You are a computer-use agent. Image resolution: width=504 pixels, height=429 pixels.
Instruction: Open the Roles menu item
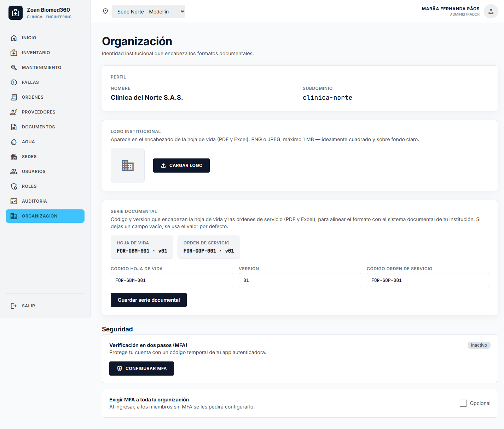point(45,186)
